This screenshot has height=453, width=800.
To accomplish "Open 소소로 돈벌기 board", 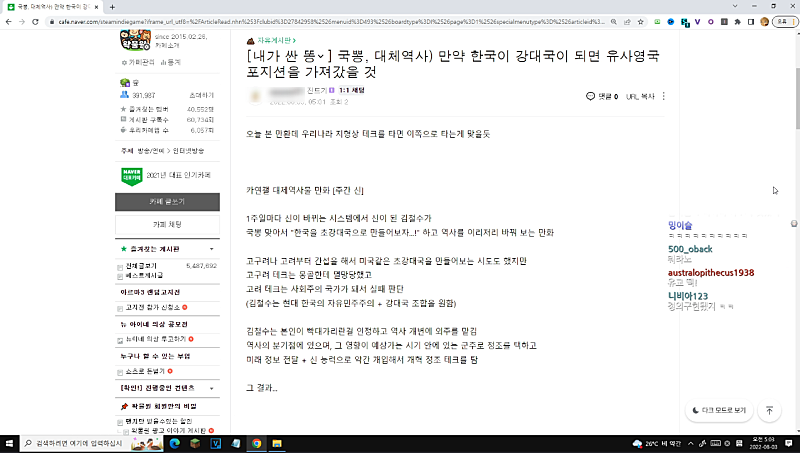I will (x=145, y=371).
